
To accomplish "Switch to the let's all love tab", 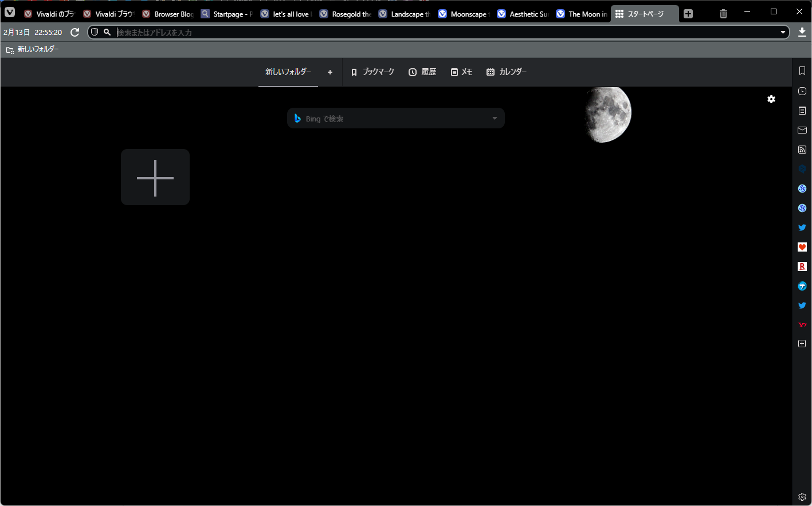I will click(x=286, y=14).
